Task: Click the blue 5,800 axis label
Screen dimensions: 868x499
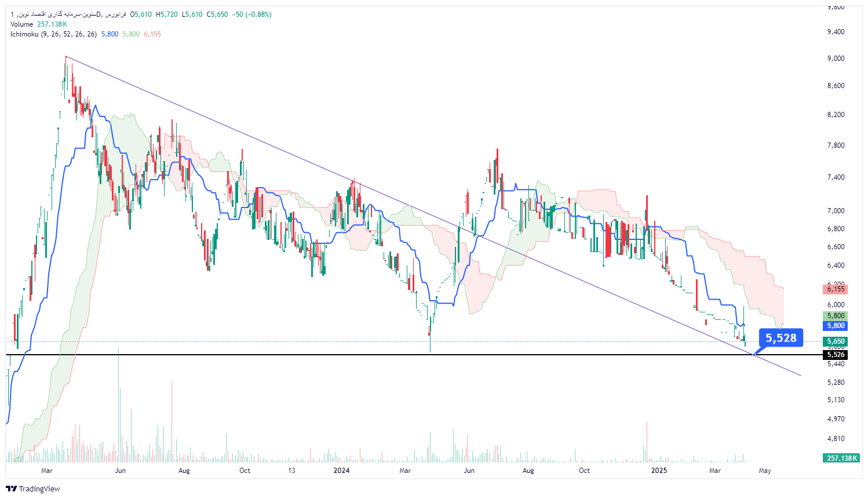Action: tap(835, 326)
